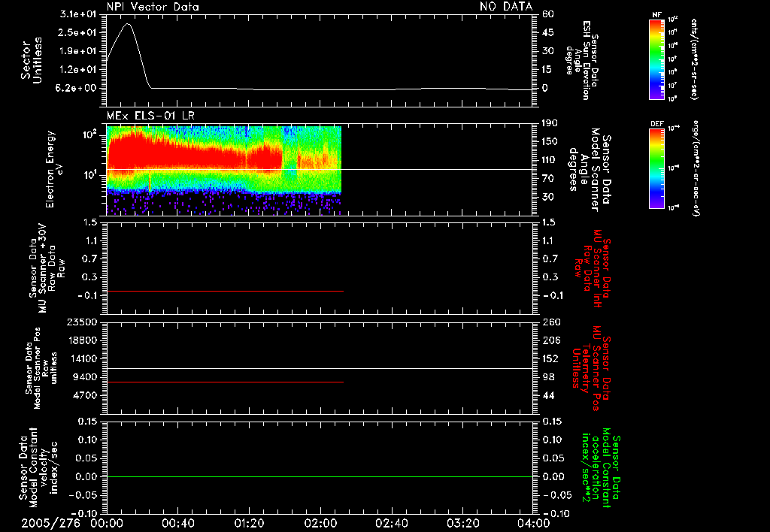Click the "110" scanner angle axis value
Image resolution: width=770 pixels, height=532 pixels.
pyautogui.click(x=550, y=160)
